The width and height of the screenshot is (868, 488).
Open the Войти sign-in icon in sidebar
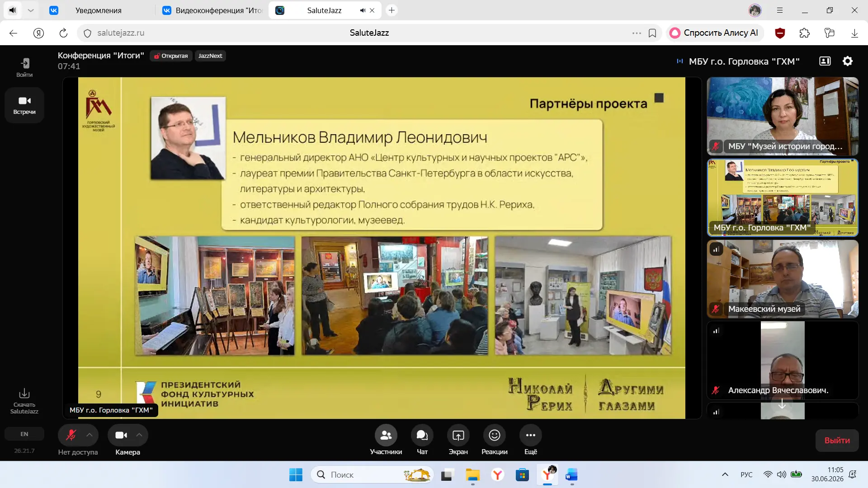[24, 67]
